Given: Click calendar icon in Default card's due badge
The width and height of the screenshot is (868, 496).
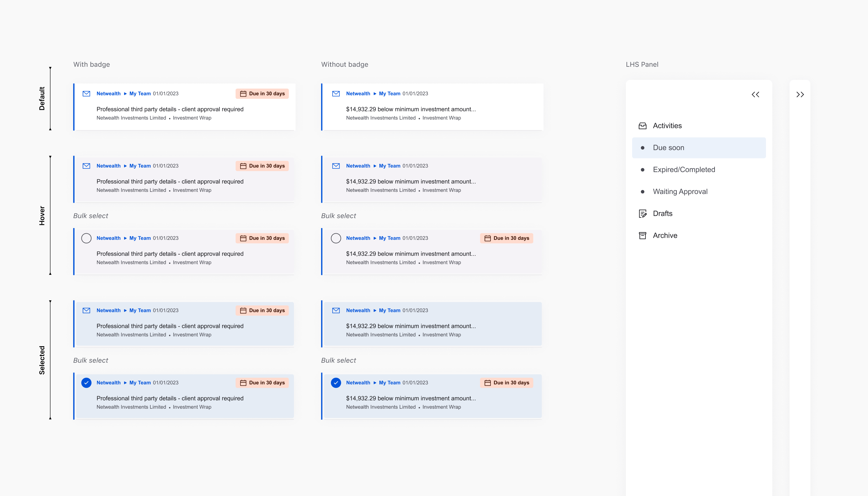Looking at the screenshot, I should tap(243, 94).
